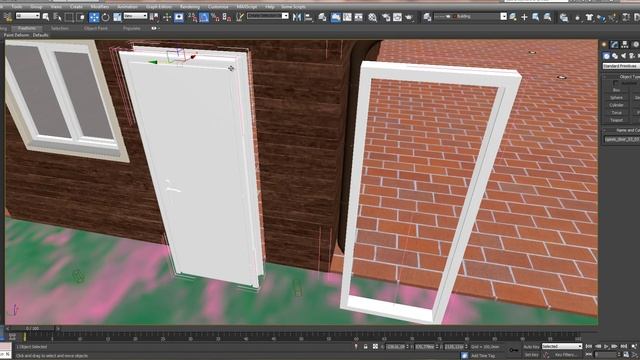Click the Set Key button
This screenshot has height=360, width=640.
(x=531, y=355)
